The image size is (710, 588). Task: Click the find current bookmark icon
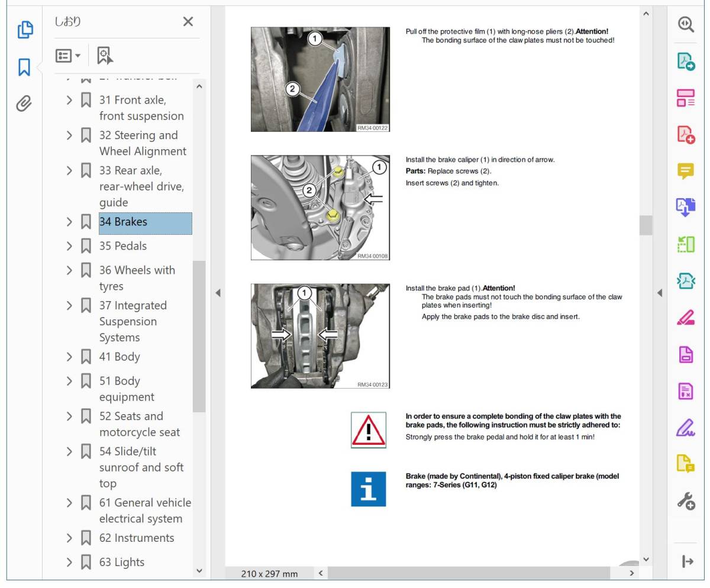click(x=105, y=56)
